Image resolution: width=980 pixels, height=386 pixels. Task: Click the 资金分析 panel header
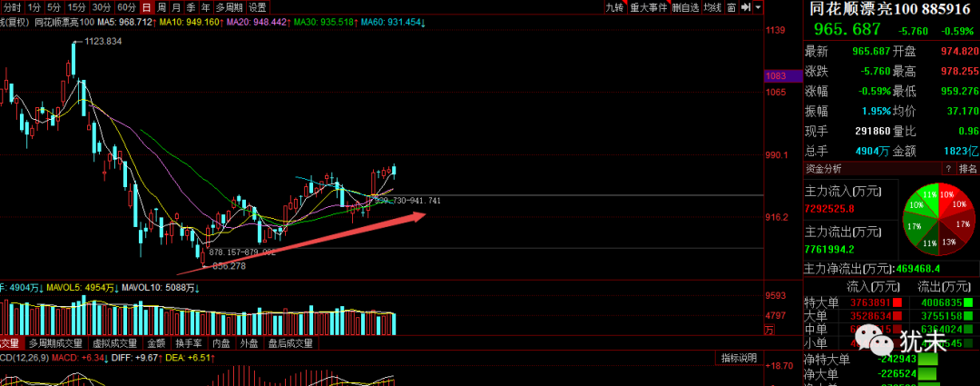(x=824, y=169)
